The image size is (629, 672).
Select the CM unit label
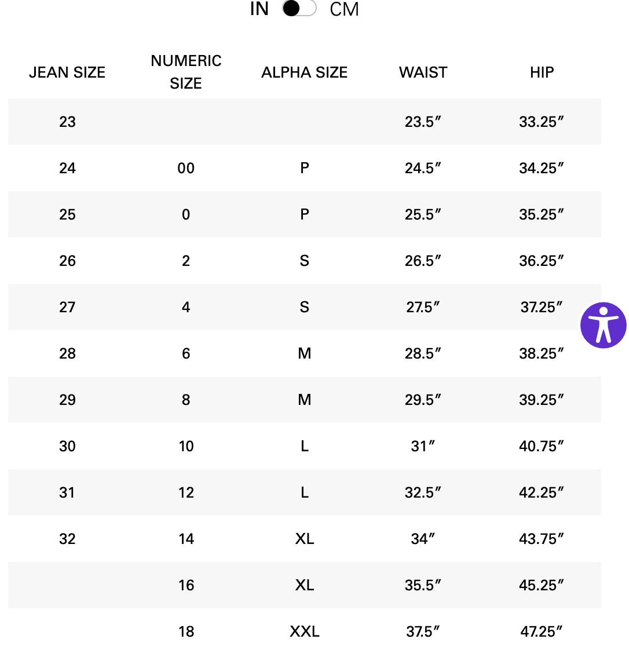(x=344, y=9)
